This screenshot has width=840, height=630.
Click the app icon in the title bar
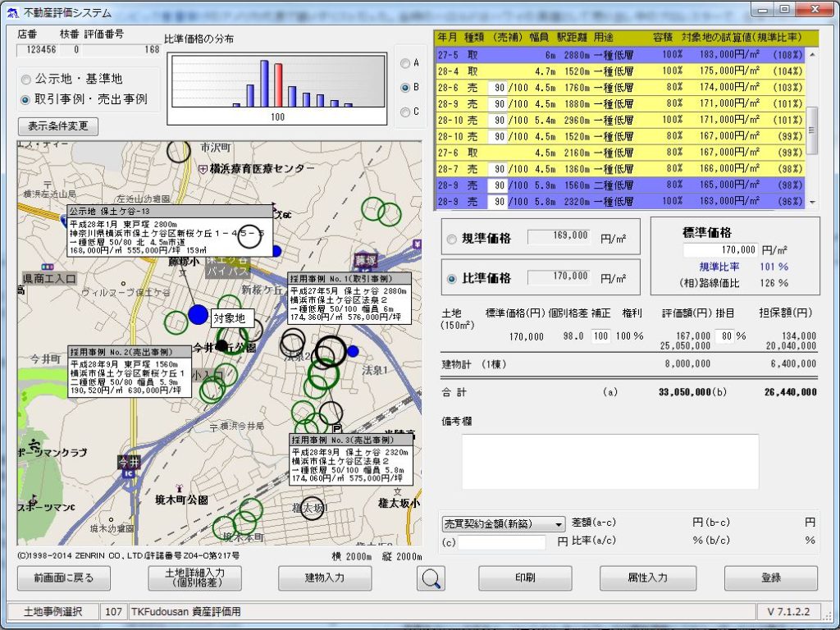click(11, 11)
